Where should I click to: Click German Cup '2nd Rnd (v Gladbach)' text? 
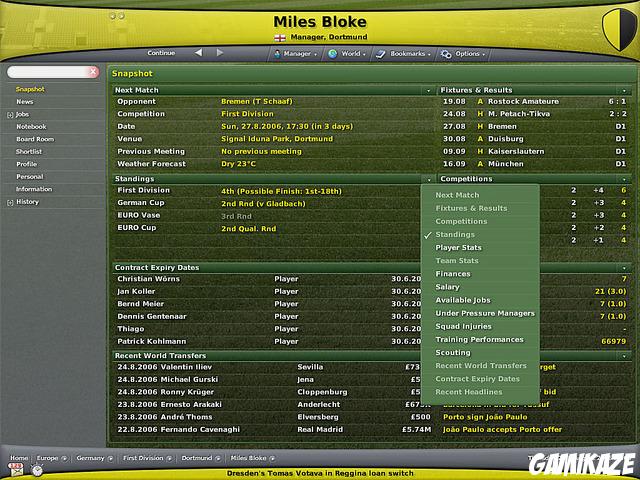tap(263, 204)
